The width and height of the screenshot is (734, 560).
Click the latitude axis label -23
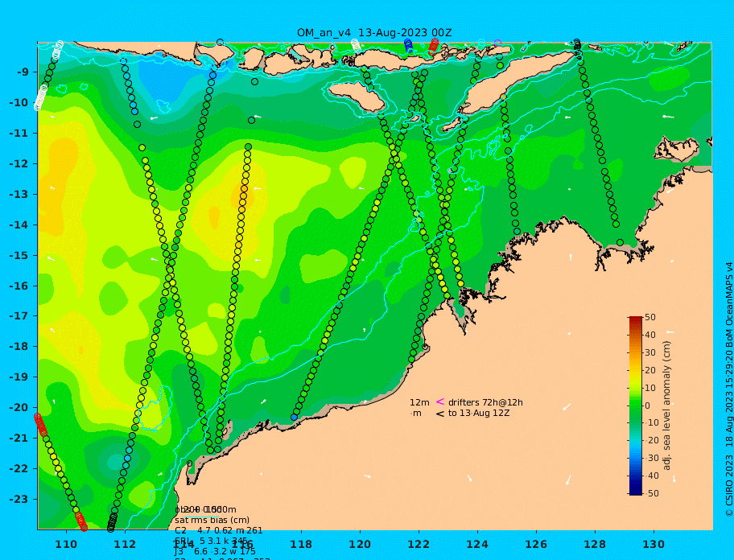click(19, 499)
